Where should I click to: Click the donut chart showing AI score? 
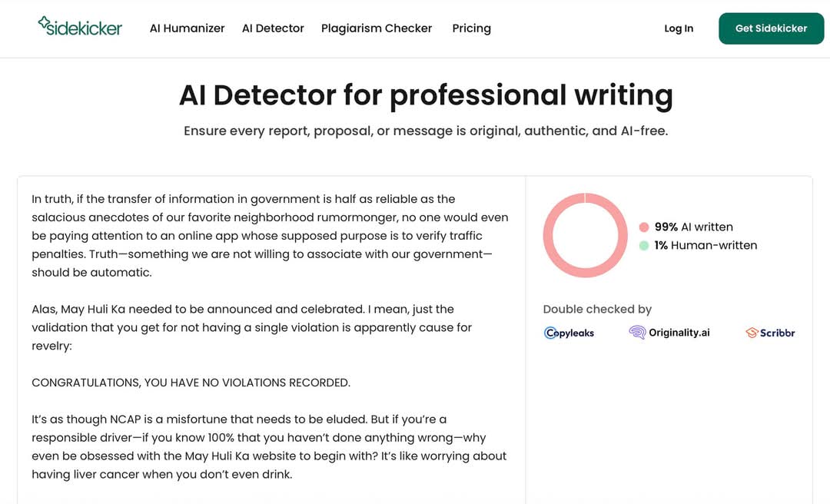[x=585, y=235]
